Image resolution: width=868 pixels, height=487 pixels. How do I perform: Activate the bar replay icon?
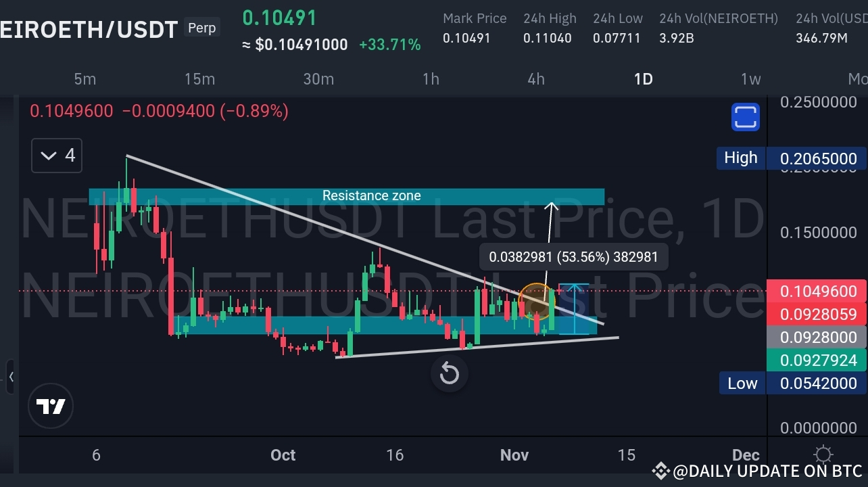point(449,373)
